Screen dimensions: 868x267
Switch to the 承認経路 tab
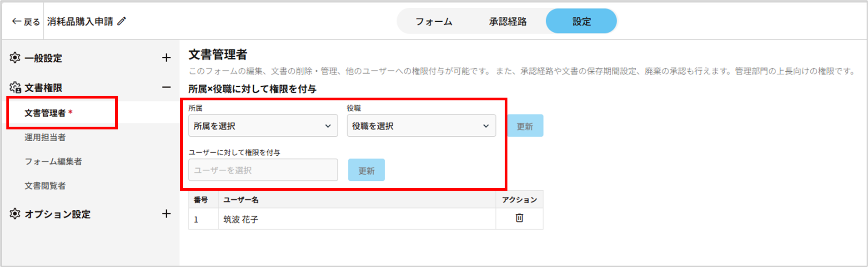pyautogui.click(x=508, y=21)
